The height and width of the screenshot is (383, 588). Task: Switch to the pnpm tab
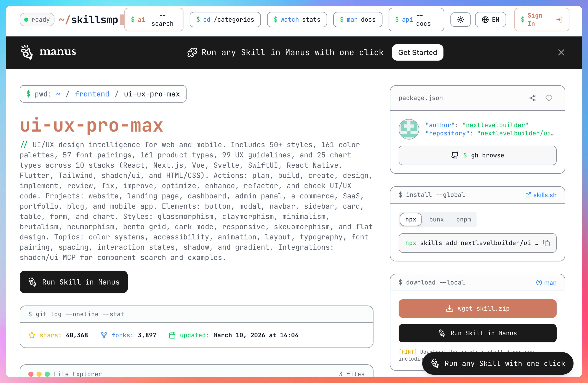tap(463, 219)
